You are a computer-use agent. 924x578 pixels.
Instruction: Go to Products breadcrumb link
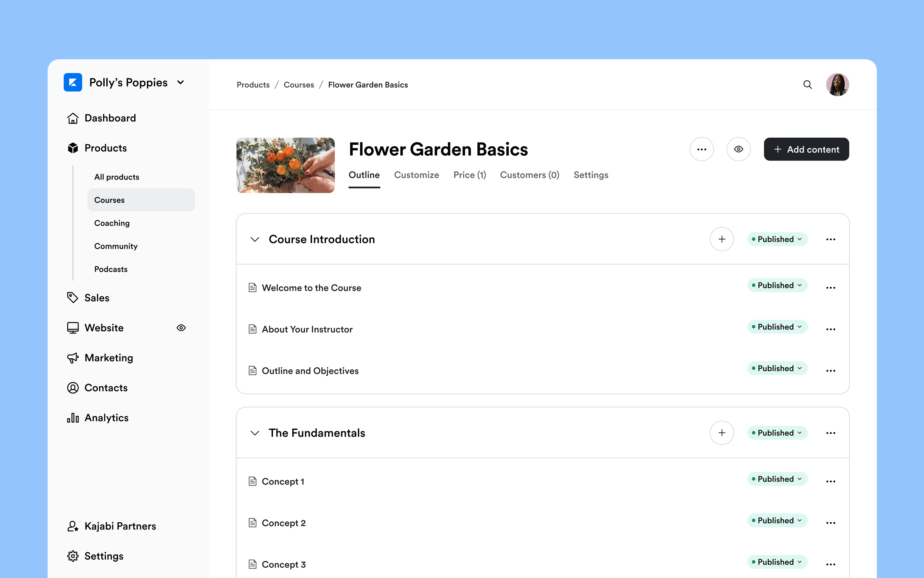pos(253,85)
